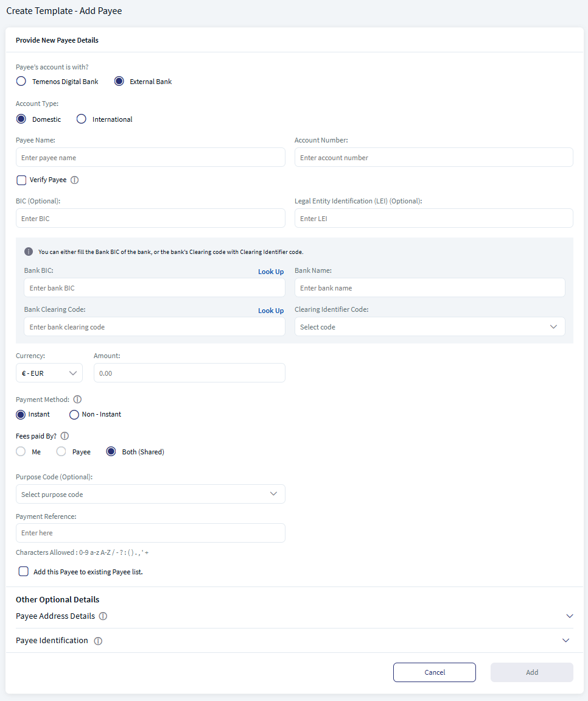Focus the Payee Name input field
The width and height of the screenshot is (588, 701).
pos(150,157)
